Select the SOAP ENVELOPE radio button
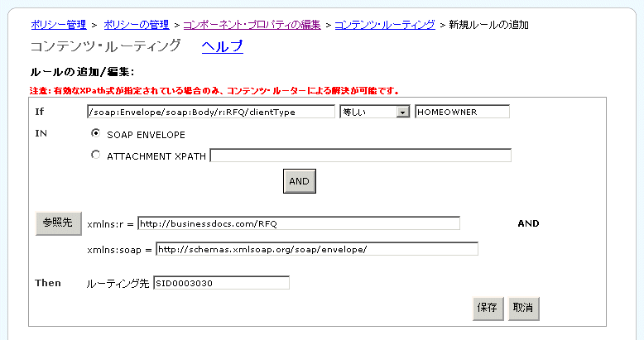 96,133
